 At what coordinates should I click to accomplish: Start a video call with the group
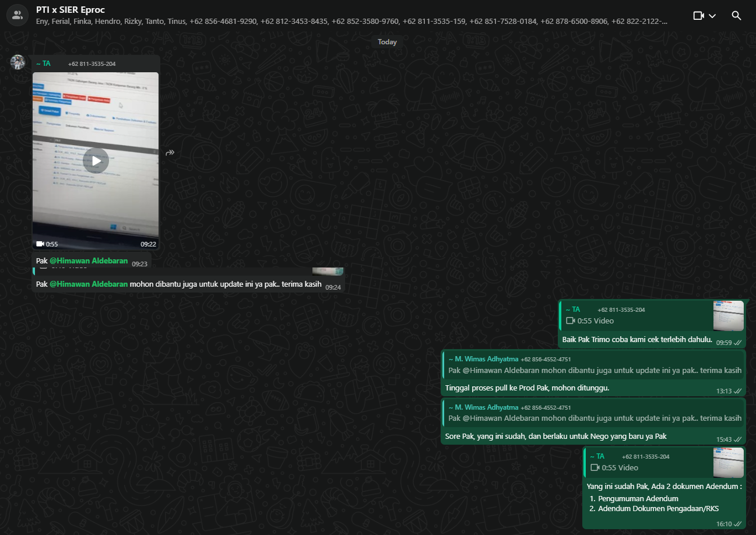pos(698,16)
